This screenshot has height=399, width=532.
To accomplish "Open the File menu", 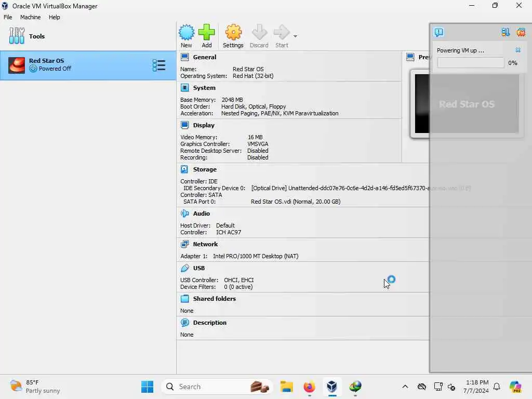I will click(x=8, y=17).
